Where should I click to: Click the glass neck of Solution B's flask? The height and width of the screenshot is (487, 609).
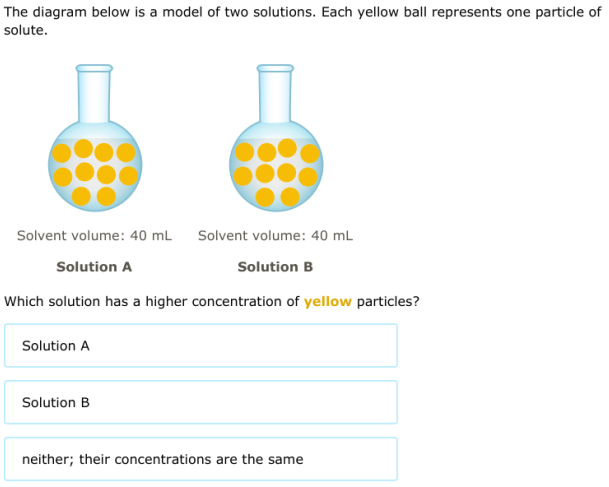coord(275,93)
